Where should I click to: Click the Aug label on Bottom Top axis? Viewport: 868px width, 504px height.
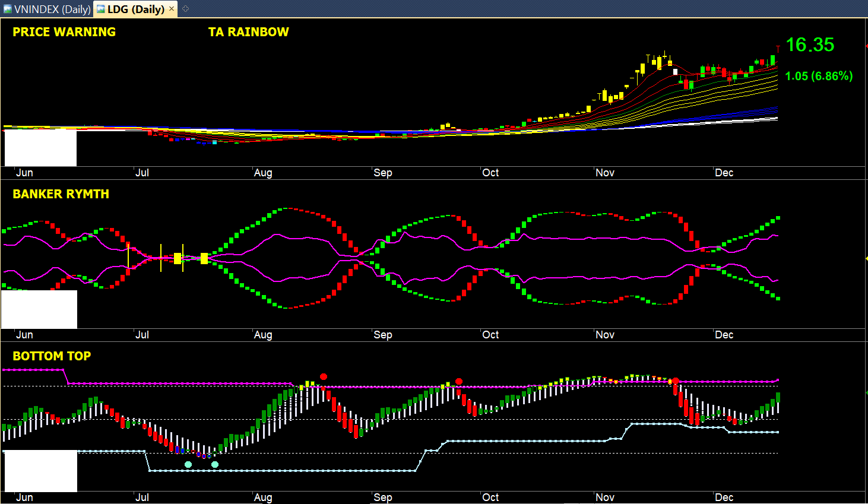point(263,497)
